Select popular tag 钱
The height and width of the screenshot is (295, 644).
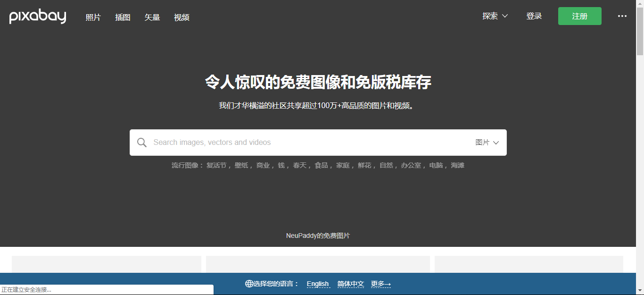[x=281, y=165]
